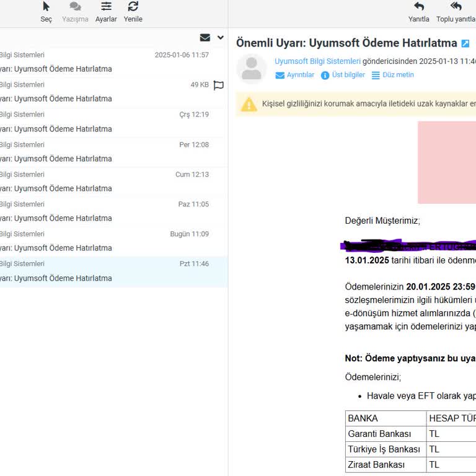
Task: Open Ayarlar list options
Action: coord(106,12)
